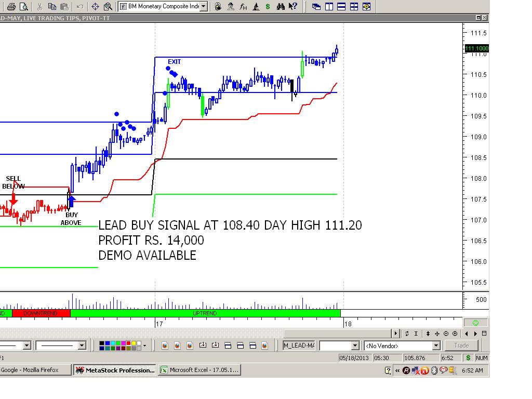Switch to the Microsoft Excel taskbar item

200,370
